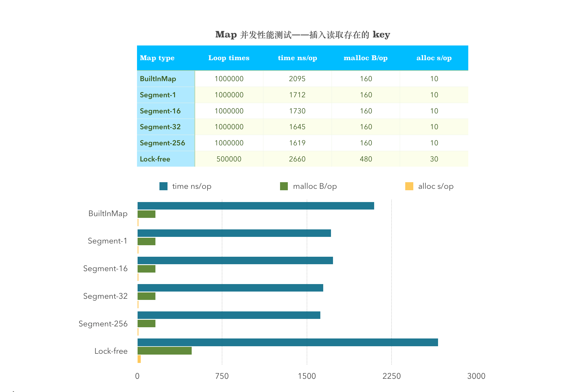Click the yellow alloc bar for Lock-free
Viewport: 588px width, 392px height.
pos(139,359)
